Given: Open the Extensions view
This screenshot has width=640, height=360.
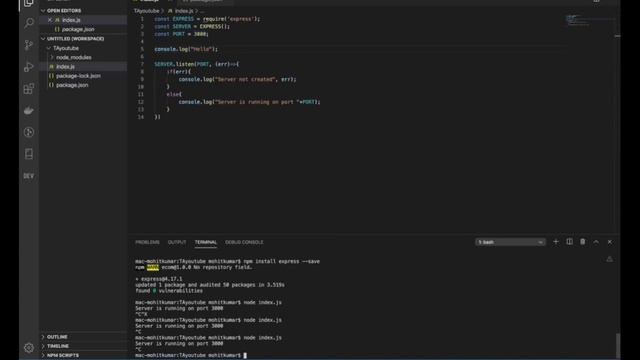Looking at the screenshot, I should (29, 89).
